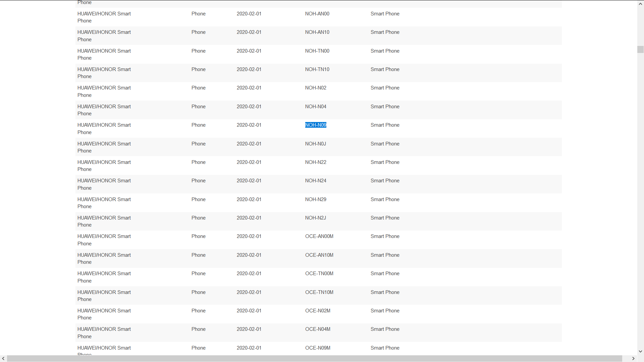Click the NOH-N22 model cell
This screenshot has width=644, height=362.
coord(316,162)
